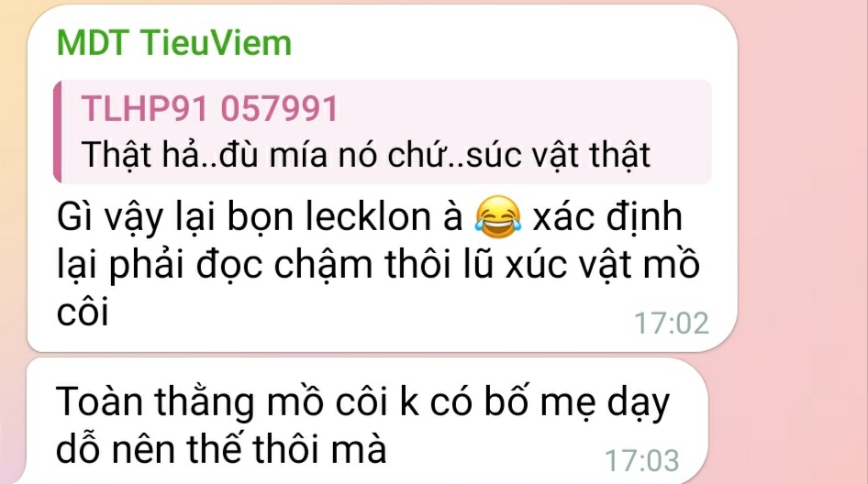Screen dimensions: 868x484
Task: Click the lone word "côi" beside 17:02
Action: coord(83,313)
